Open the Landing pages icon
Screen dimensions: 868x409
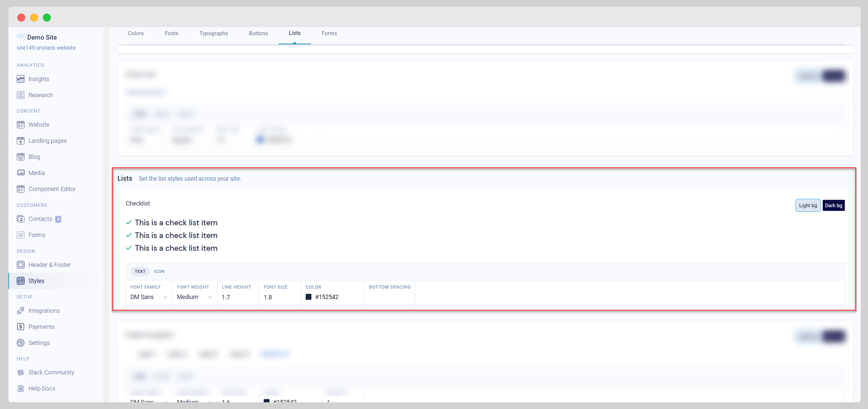coord(20,141)
